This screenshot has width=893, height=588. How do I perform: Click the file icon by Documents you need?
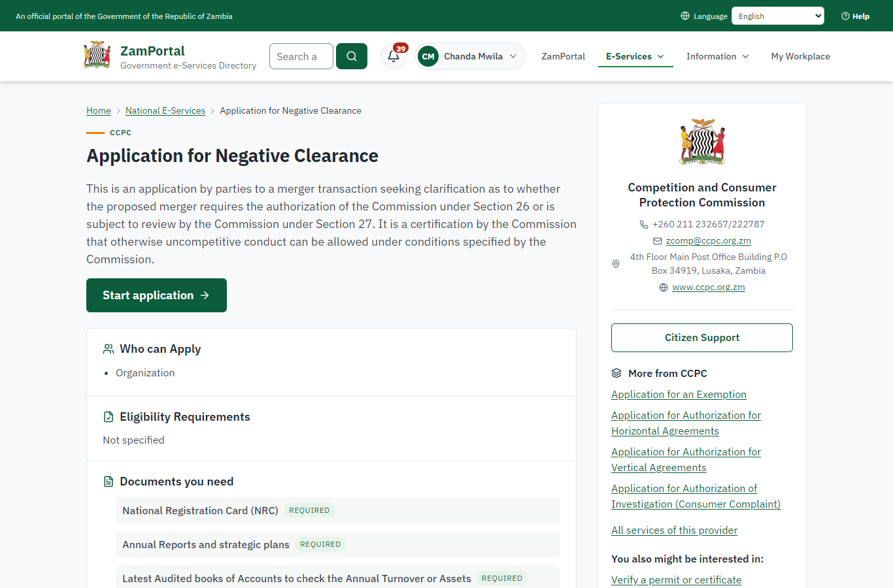pyautogui.click(x=109, y=482)
